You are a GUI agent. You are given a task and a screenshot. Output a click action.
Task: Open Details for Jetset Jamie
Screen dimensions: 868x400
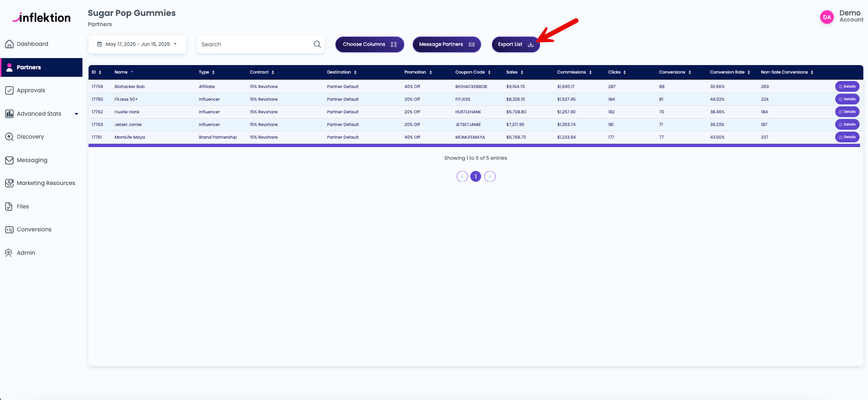(x=847, y=125)
